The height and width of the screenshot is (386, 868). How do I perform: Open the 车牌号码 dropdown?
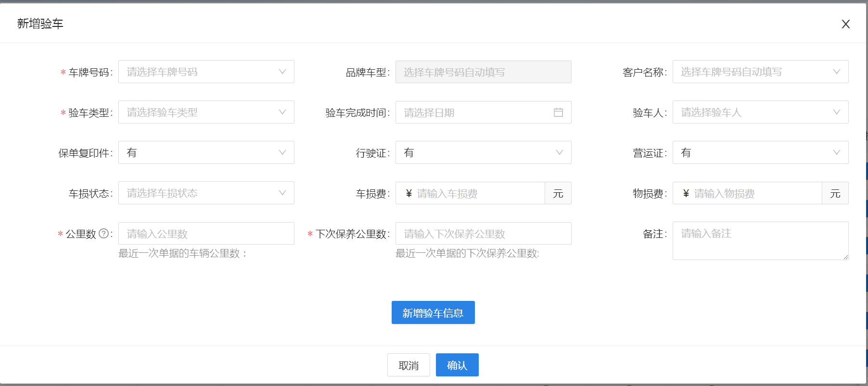click(x=206, y=72)
